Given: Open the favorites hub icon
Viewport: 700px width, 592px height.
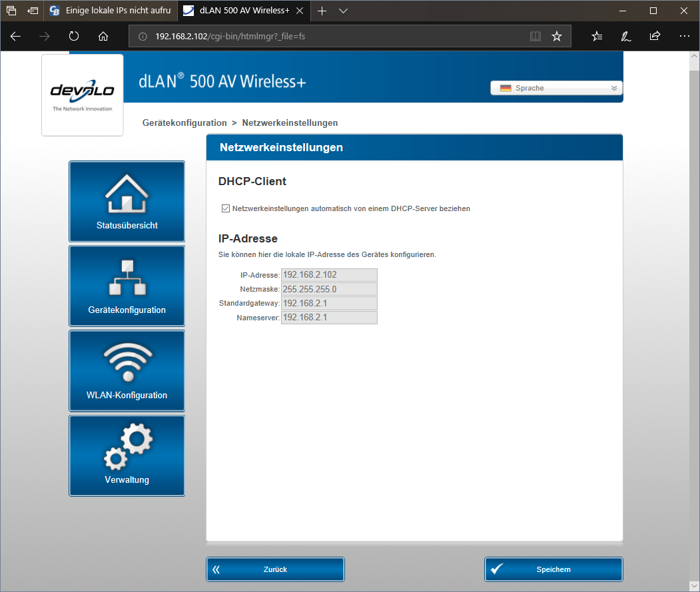Looking at the screenshot, I should point(597,36).
